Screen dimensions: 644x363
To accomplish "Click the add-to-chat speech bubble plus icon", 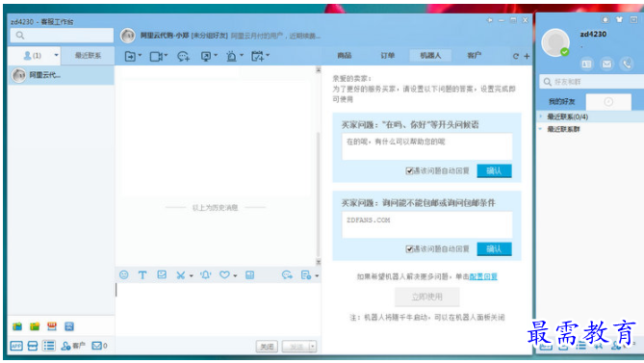I will tap(183, 56).
